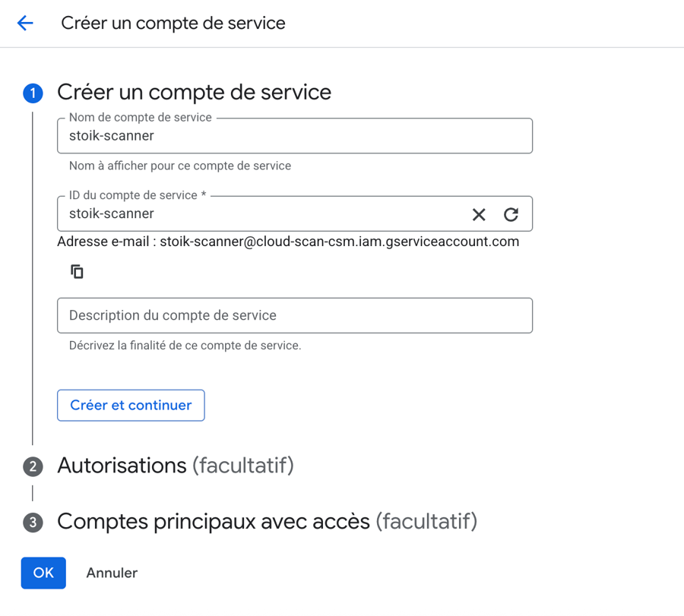Focus the Nom de compte de service field

pyautogui.click(x=294, y=137)
